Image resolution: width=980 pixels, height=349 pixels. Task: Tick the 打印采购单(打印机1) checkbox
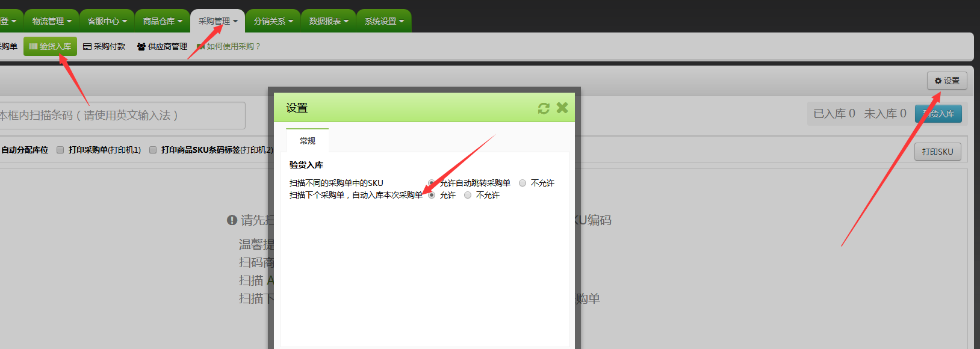(x=60, y=150)
